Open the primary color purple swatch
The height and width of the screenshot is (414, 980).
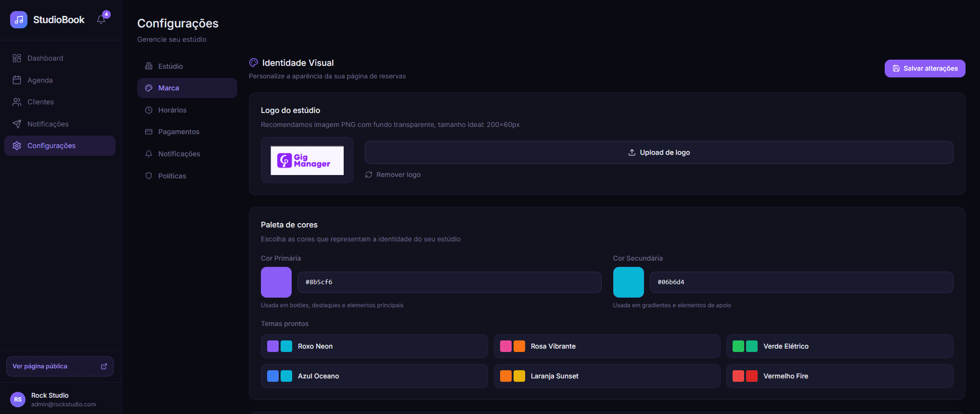276,282
